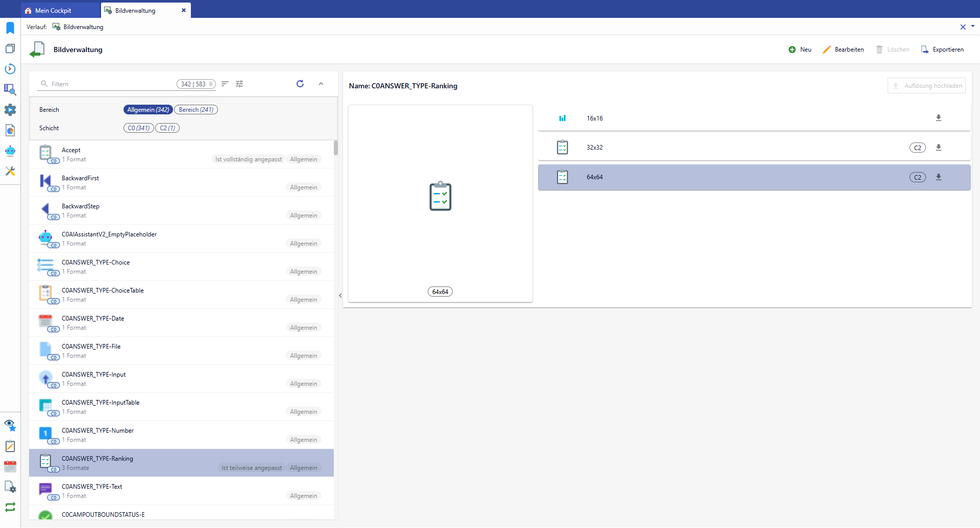The image size is (980, 528).
Task: Click Auflösung hochladen button
Action: tap(926, 86)
